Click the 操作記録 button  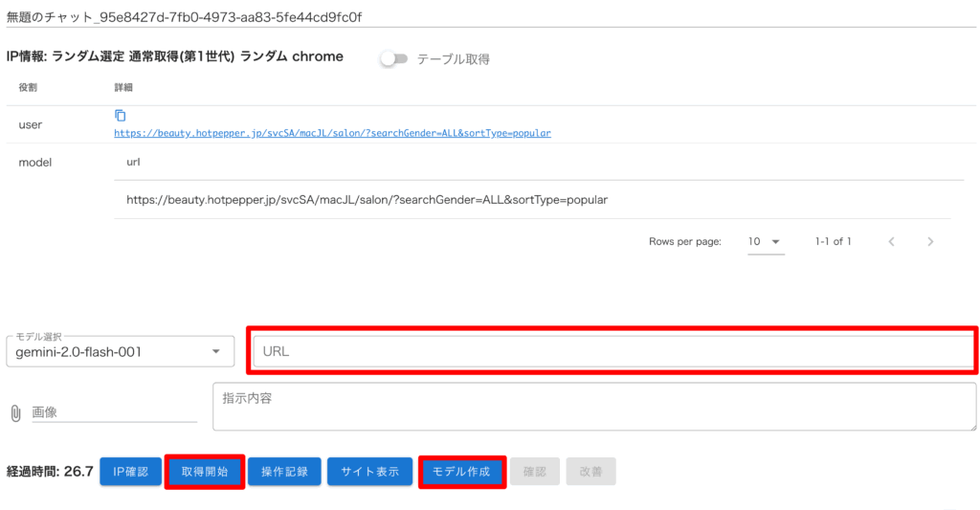284,472
